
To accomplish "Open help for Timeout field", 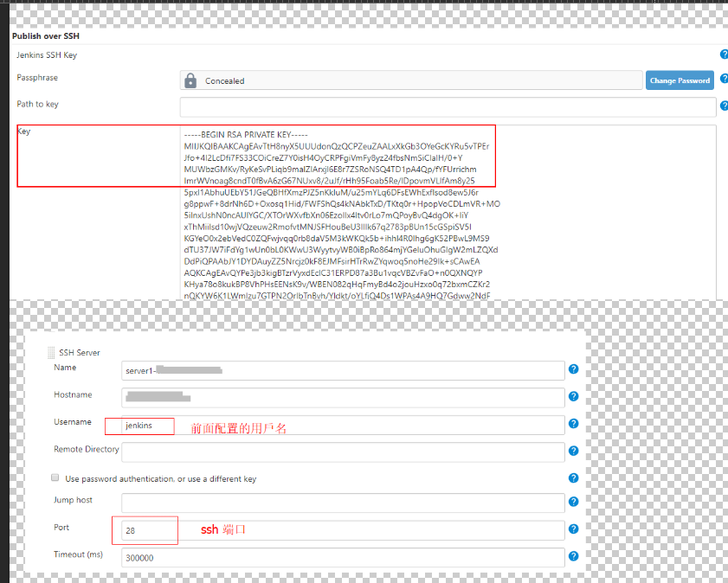I will [573, 556].
